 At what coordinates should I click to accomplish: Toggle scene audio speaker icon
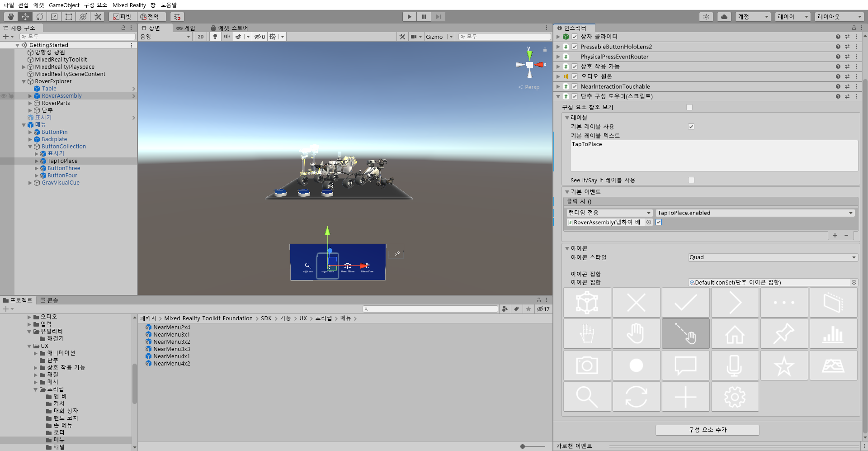pyautogui.click(x=226, y=37)
